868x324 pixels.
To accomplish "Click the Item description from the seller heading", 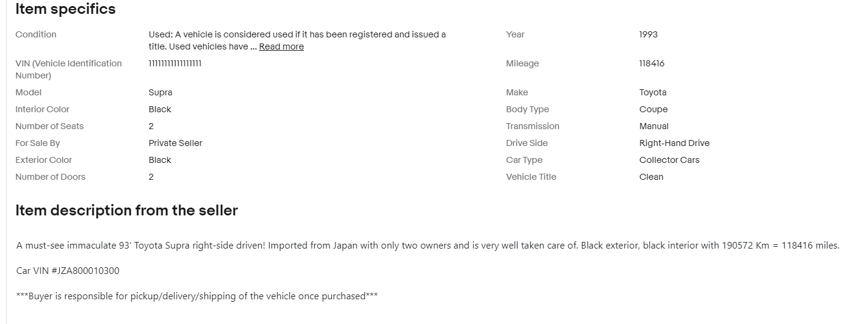I will [x=127, y=211].
